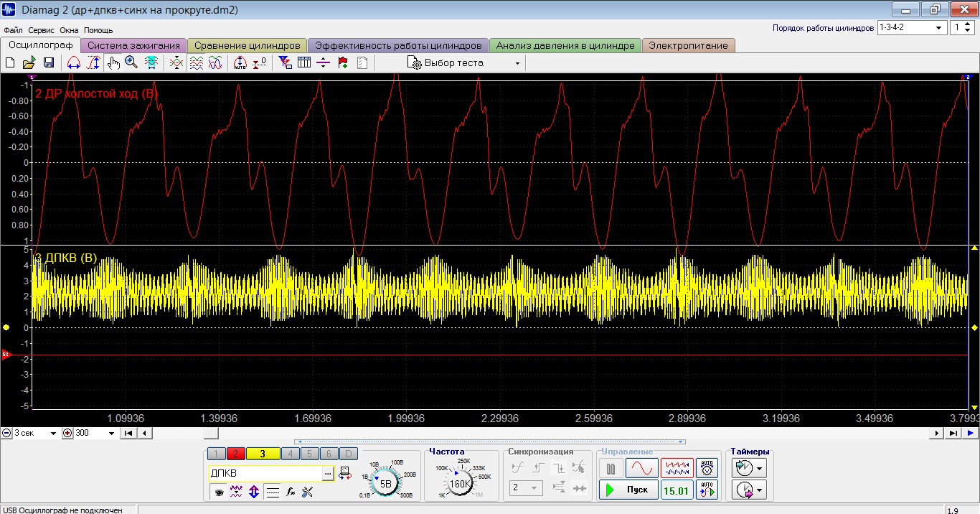980x514 pixels.
Task: Toggle the grid table icon
Action: point(304,63)
